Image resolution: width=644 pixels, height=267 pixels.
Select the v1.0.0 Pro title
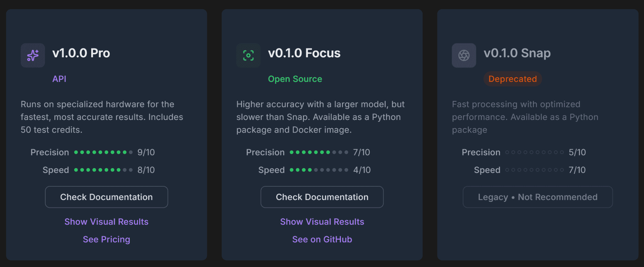[x=81, y=53]
